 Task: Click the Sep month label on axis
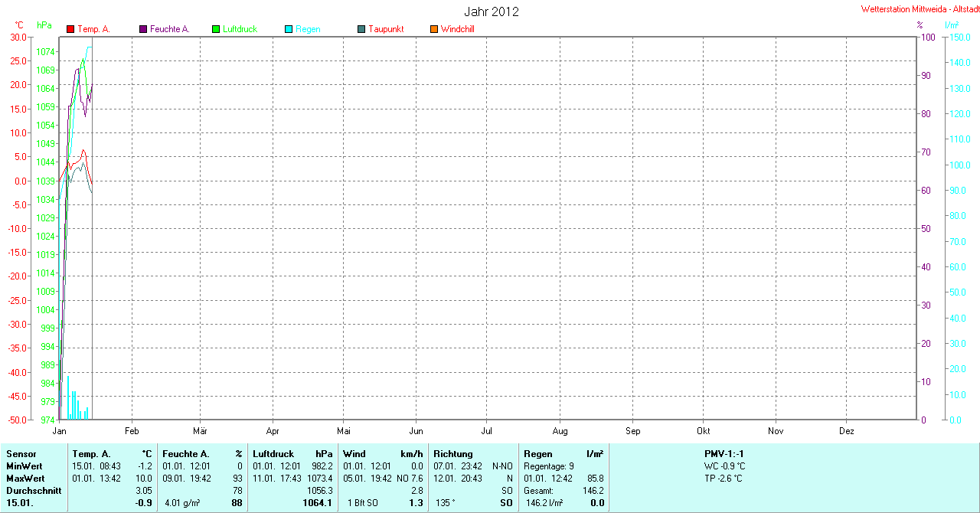(632, 431)
